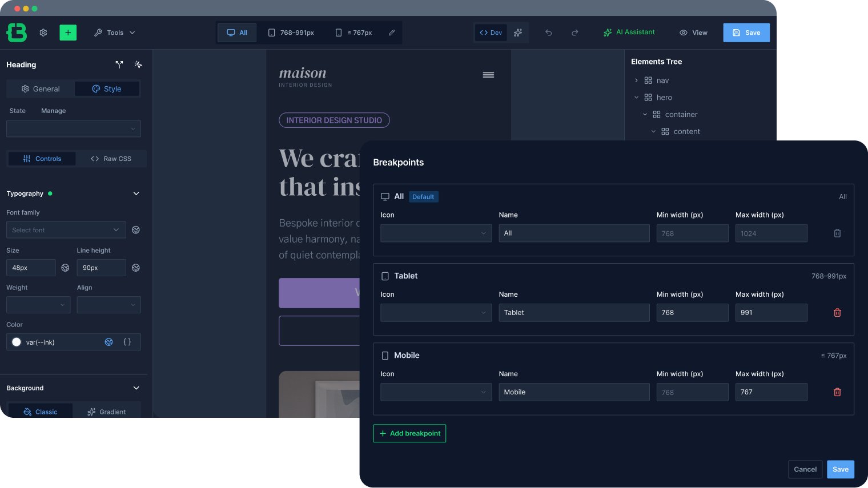Open the Weight dropdown
The height and width of the screenshot is (488, 868).
coord(38,305)
